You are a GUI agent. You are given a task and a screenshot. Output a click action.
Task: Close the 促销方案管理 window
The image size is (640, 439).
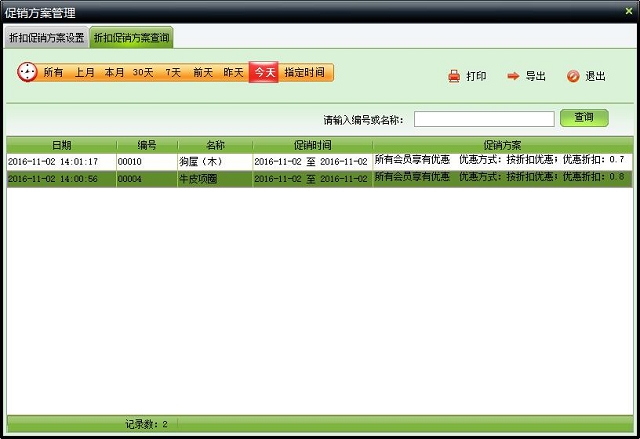629,11
